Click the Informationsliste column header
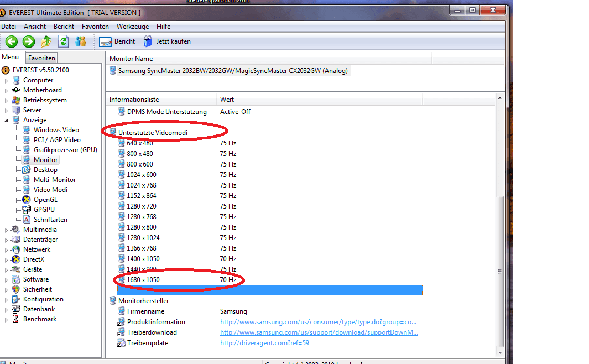 161,100
